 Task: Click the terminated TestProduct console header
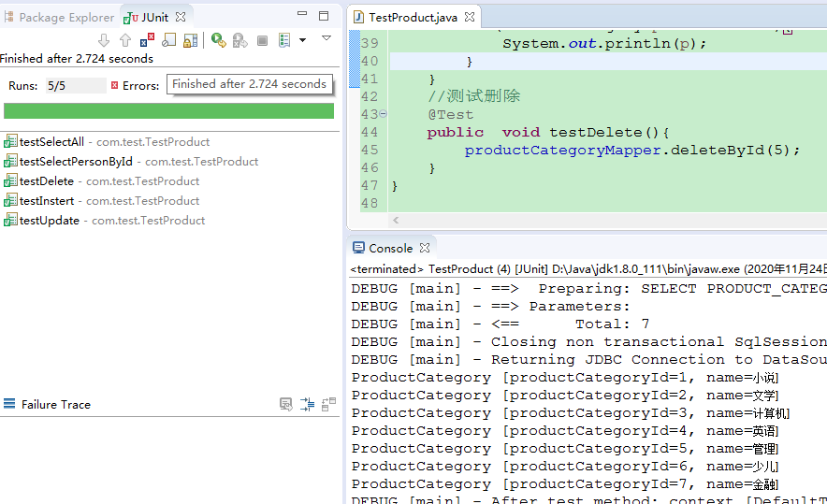coord(588,269)
